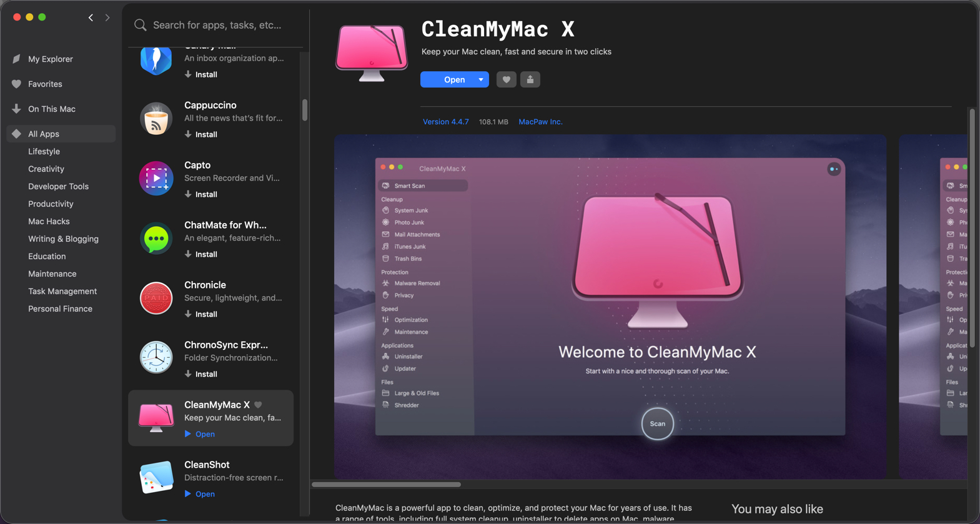Select the Creativity category
Viewport: 980px width, 524px height.
click(x=46, y=169)
